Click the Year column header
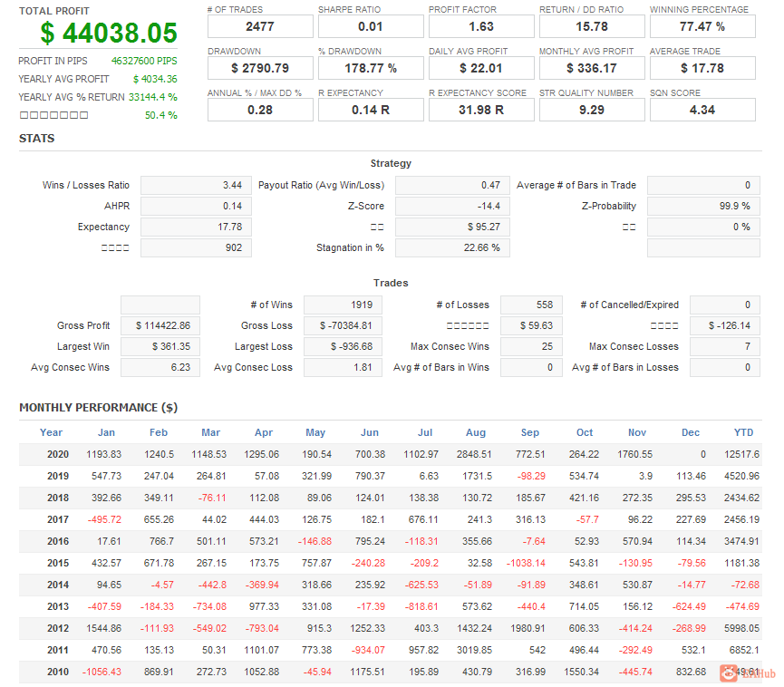 [x=51, y=432]
